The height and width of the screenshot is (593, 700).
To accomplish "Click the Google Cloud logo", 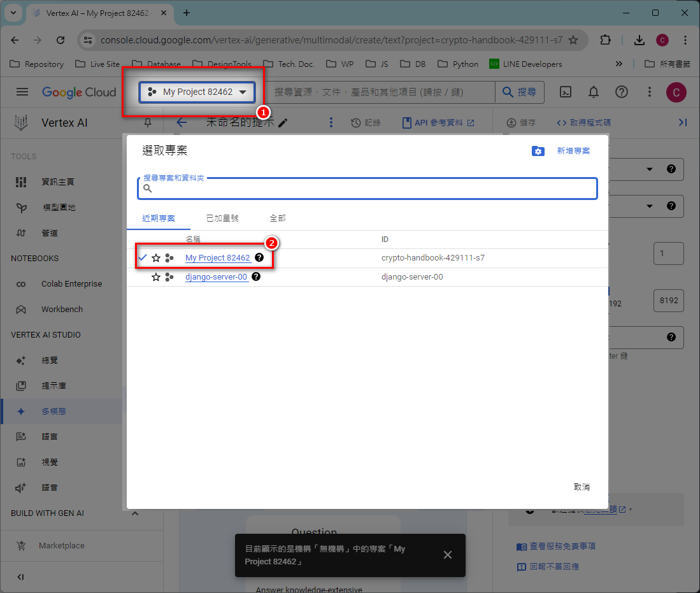I will [x=79, y=92].
